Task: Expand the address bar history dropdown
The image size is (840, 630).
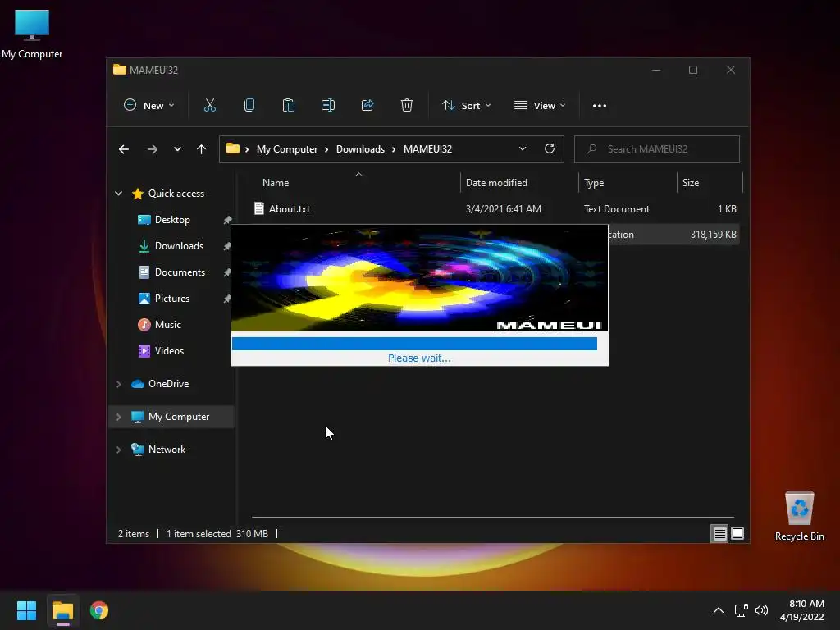Action: pyautogui.click(x=523, y=149)
